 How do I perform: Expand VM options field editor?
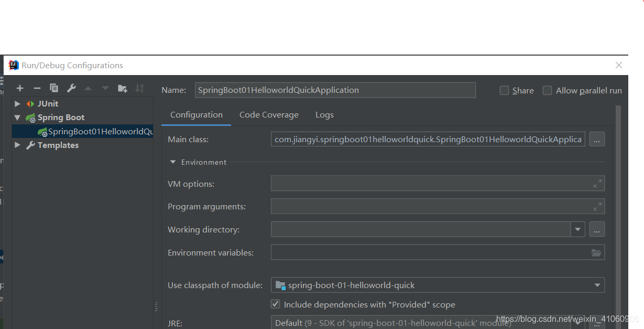coord(597,184)
